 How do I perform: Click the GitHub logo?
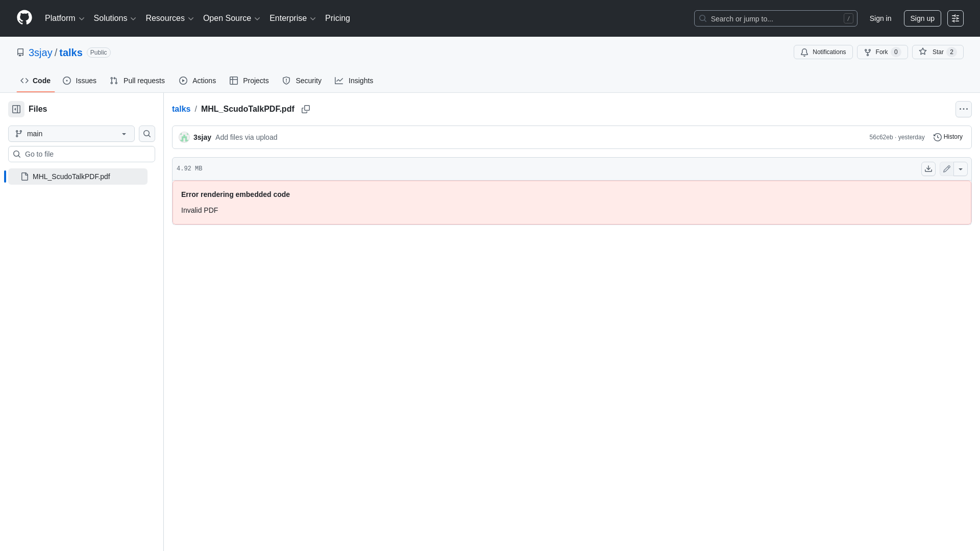(24, 18)
